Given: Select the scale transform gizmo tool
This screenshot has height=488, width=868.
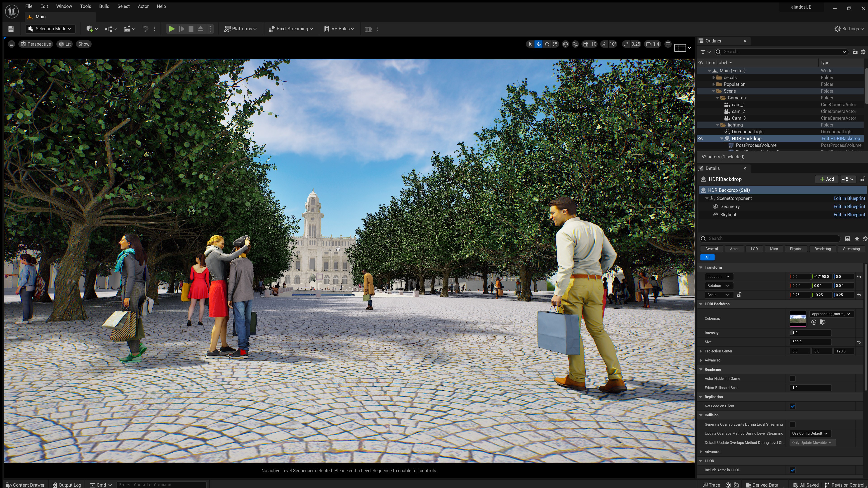Looking at the screenshot, I should [x=555, y=44].
